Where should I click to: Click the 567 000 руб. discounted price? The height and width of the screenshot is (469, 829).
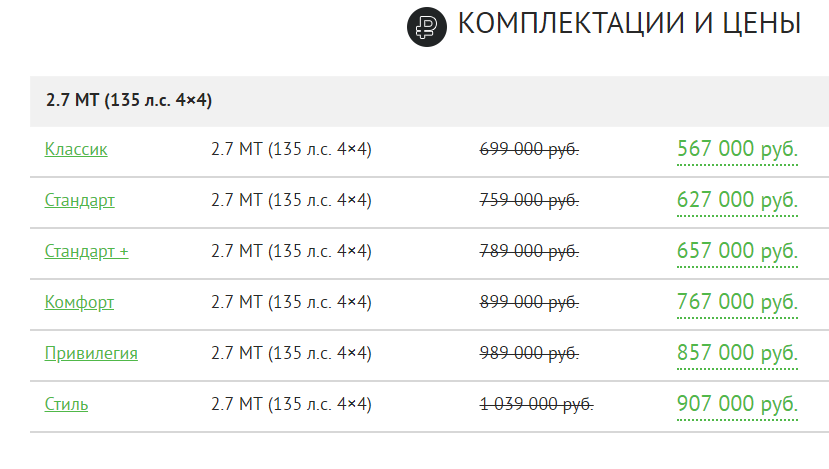737,150
